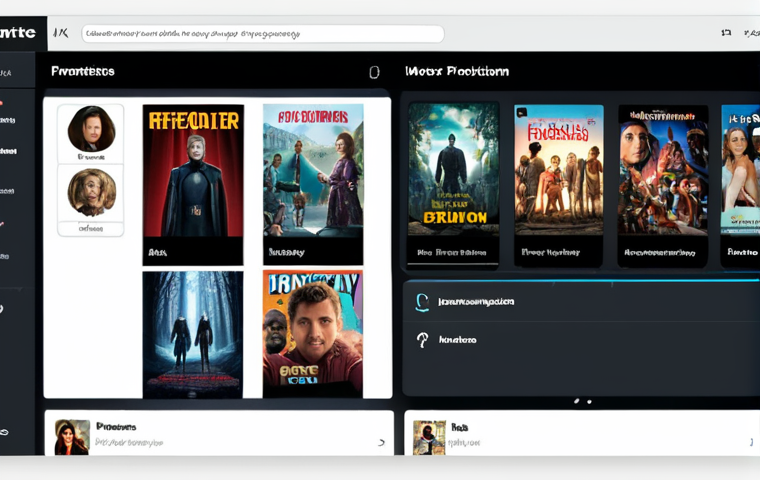Open the jungle poster with a lone silhouette
This screenshot has height=480, width=760.
[x=453, y=169]
